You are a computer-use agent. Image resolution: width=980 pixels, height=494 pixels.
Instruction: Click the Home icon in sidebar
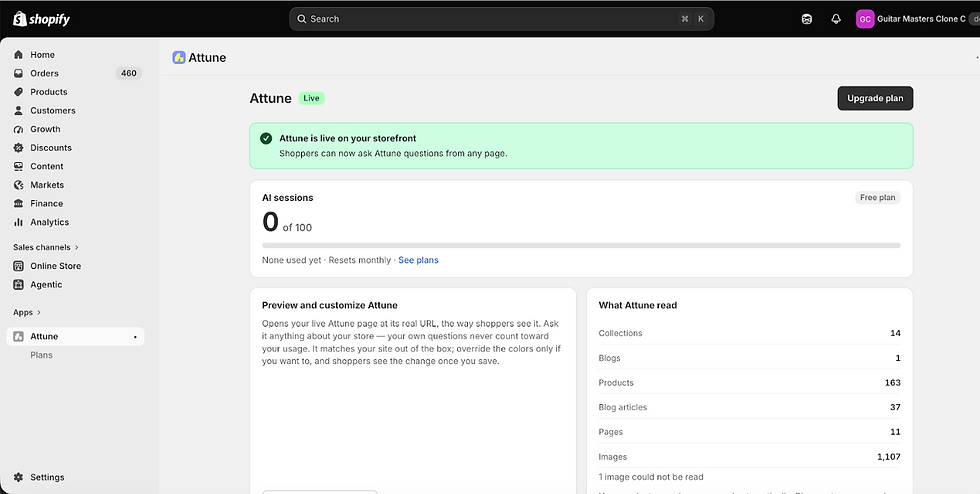coord(18,55)
